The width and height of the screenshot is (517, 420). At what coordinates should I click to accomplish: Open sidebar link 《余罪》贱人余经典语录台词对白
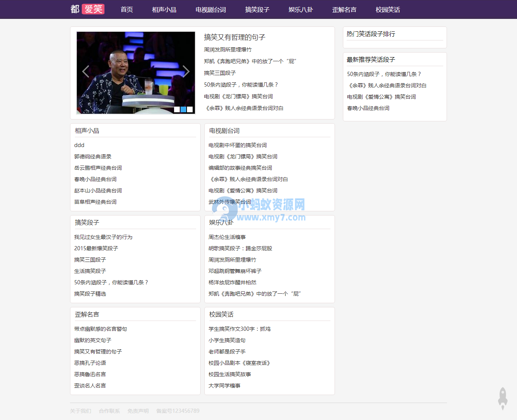pos(387,85)
